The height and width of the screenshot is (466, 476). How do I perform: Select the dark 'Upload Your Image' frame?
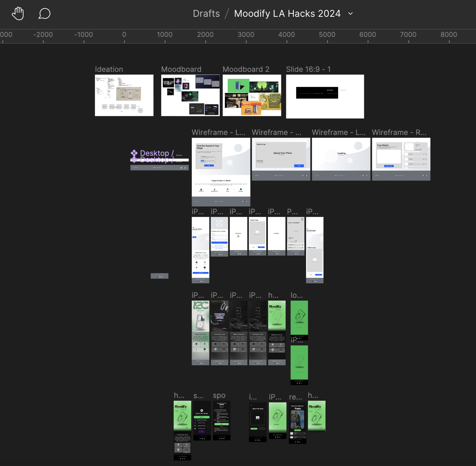(258, 422)
